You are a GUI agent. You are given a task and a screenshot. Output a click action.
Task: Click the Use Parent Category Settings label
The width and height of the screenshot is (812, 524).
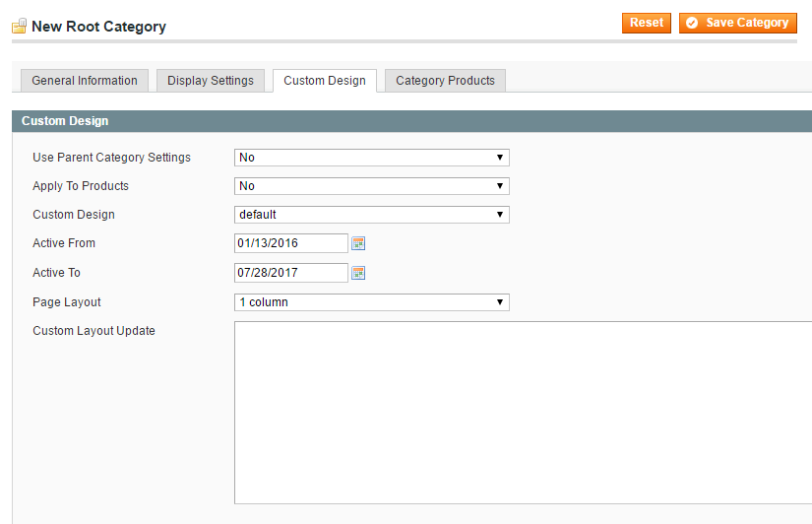tap(111, 158)
